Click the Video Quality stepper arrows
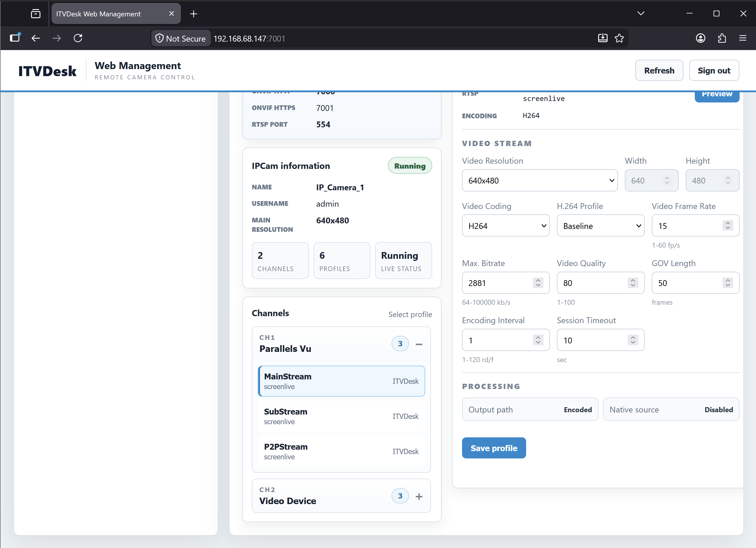 [x=633, y=283]
